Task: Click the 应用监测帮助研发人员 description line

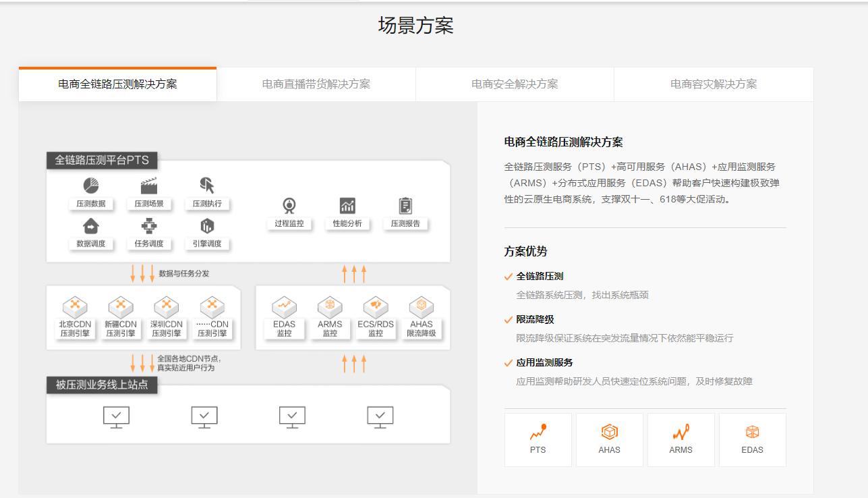Action: [634, 381]
